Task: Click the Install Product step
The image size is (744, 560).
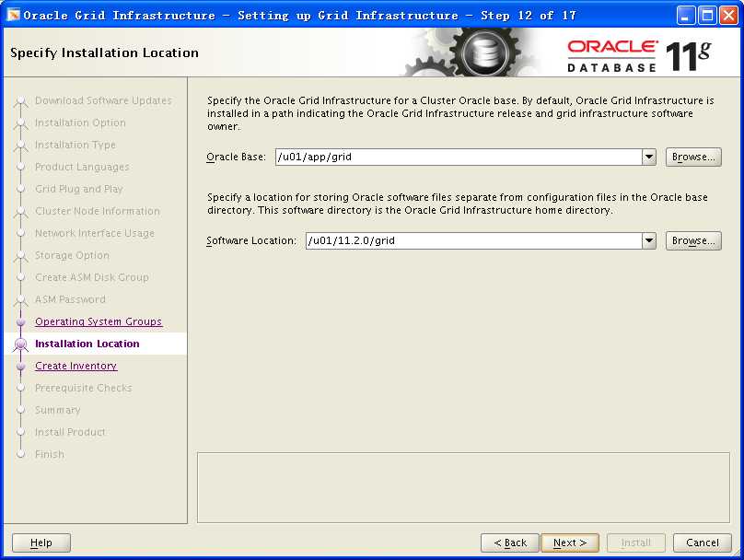Action: pos(70,432)
